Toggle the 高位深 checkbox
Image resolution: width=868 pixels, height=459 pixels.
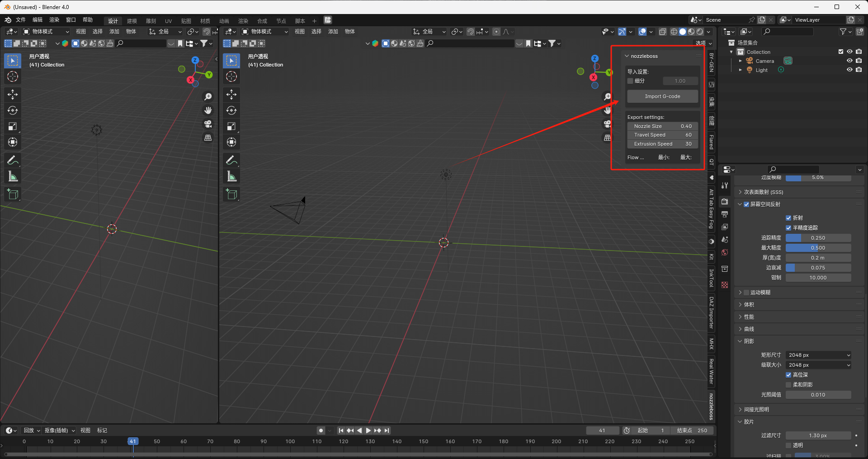[788, 375]
